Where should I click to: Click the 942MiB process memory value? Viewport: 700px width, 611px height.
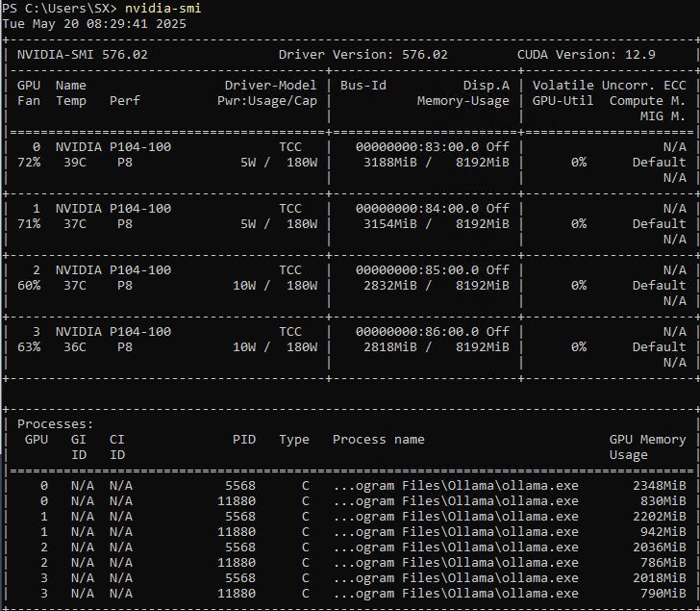coord(663,532)
